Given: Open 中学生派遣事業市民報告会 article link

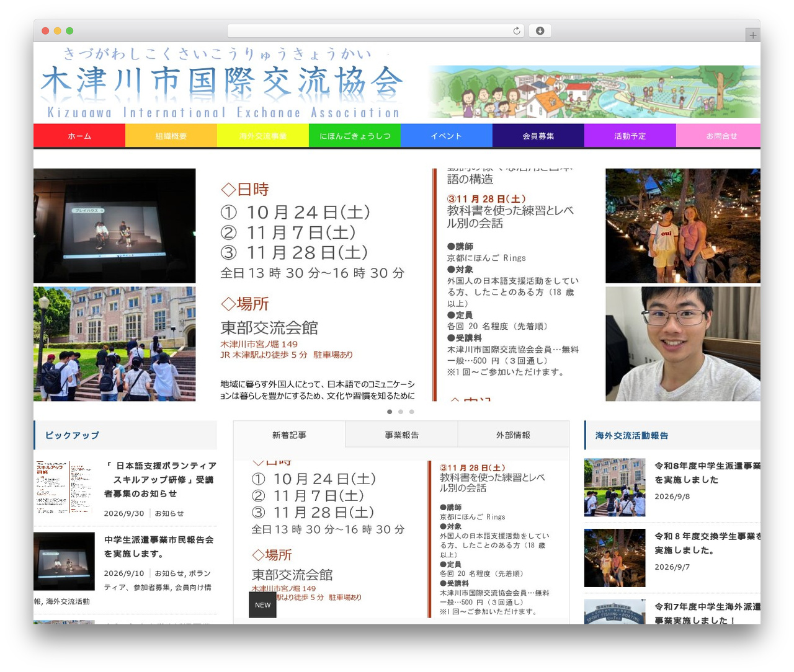Looking at the screenshot, I should 159,547.
